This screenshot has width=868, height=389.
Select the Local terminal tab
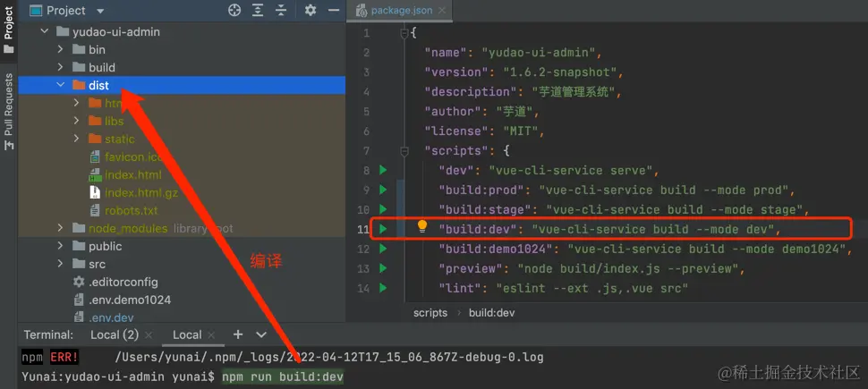(187, 334)
